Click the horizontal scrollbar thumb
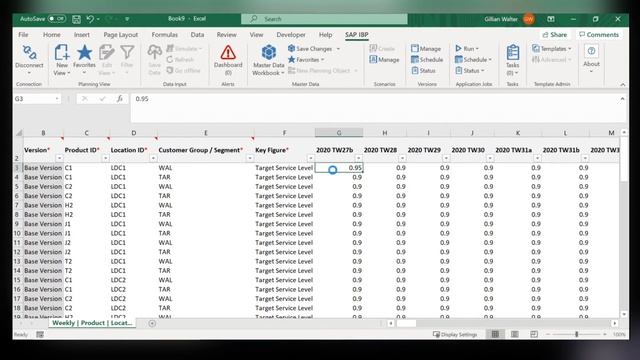This screenshot has height=360, width=640. click(406, 323)
